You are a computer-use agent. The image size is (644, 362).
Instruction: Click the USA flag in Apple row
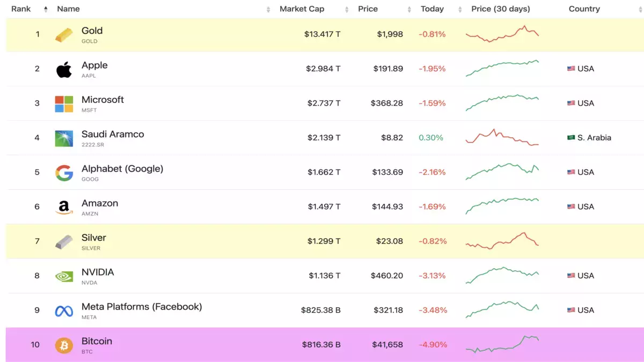(571, 69)
